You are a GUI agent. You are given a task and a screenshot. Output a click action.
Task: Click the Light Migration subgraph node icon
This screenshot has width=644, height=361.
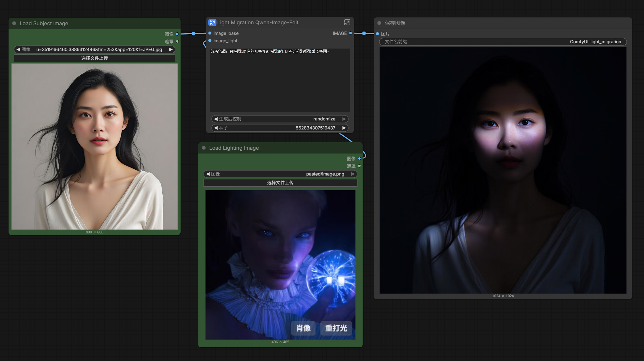[212, 22]
